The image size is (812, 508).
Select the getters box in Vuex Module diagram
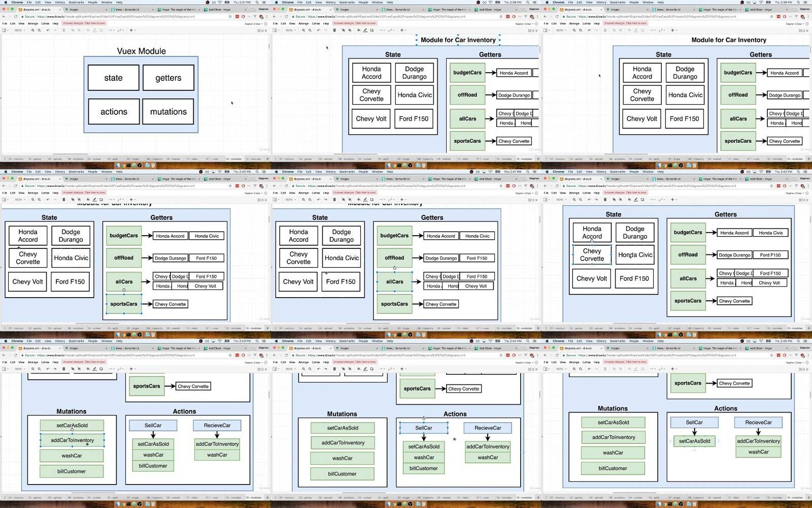pyautogui.click(x=168, y=78)
